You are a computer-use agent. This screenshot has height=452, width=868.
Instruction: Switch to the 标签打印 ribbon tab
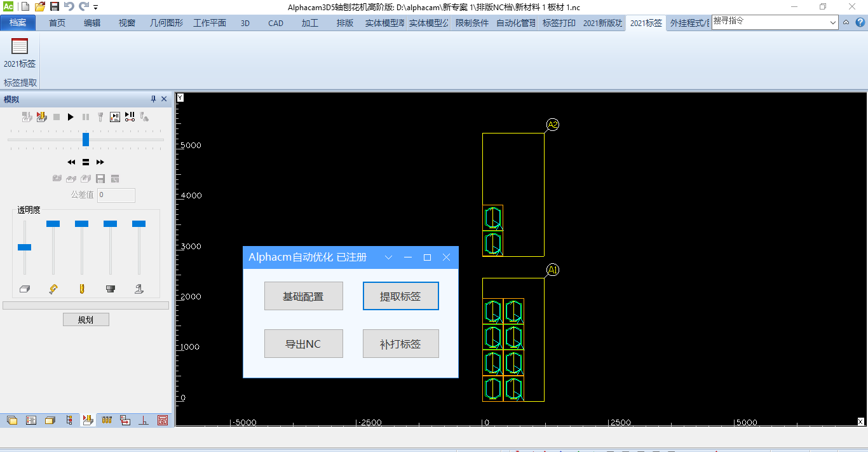pyautogui.click(x=559, y=23)
